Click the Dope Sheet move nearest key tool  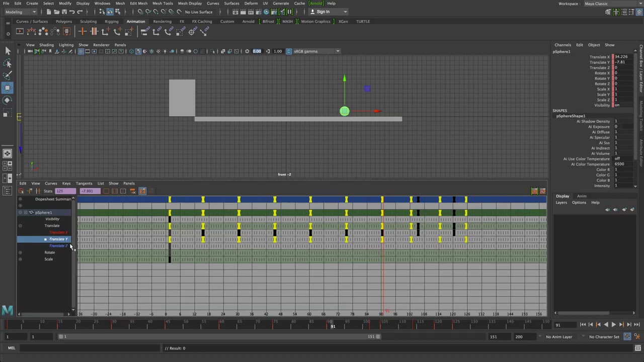tap(30, 191)
